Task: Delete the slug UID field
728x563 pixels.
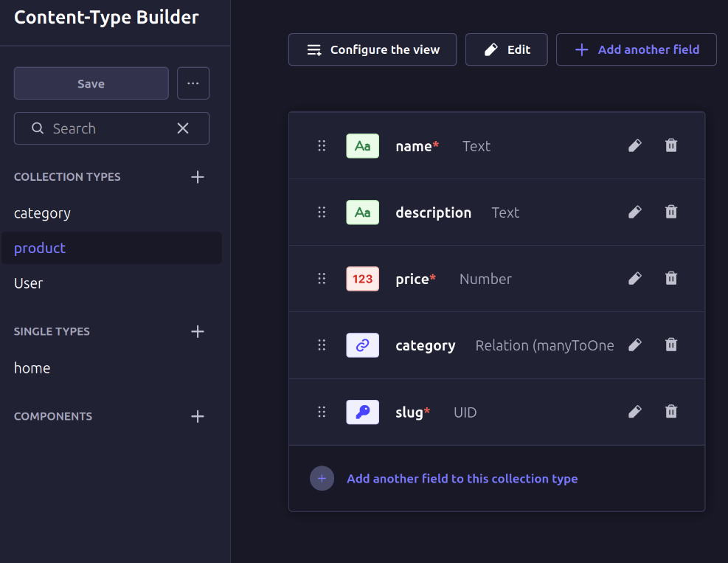Action: (x=671, y=411)
